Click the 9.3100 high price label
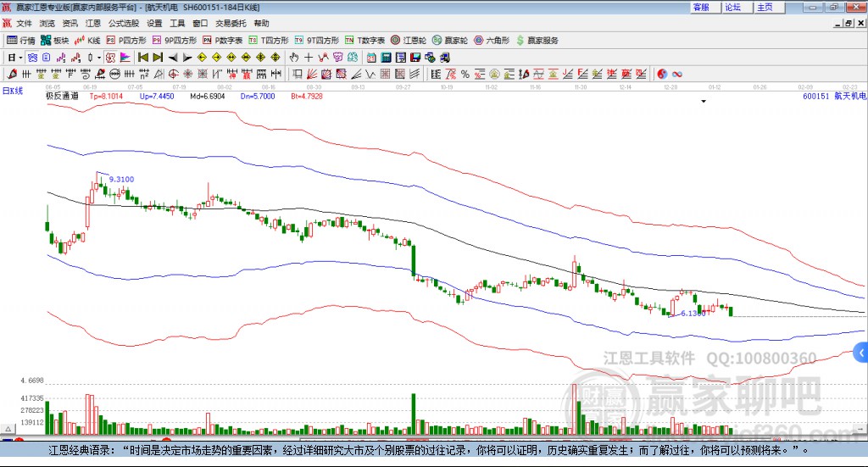The height and width of the screenshot is (467, 868). [121, 180]
